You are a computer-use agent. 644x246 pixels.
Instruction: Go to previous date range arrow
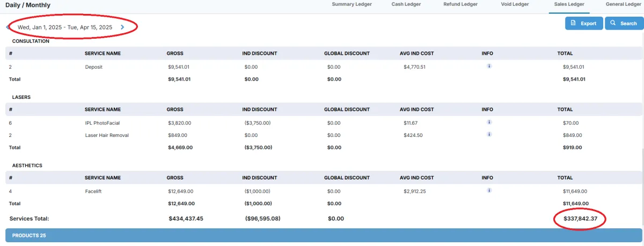8,27
